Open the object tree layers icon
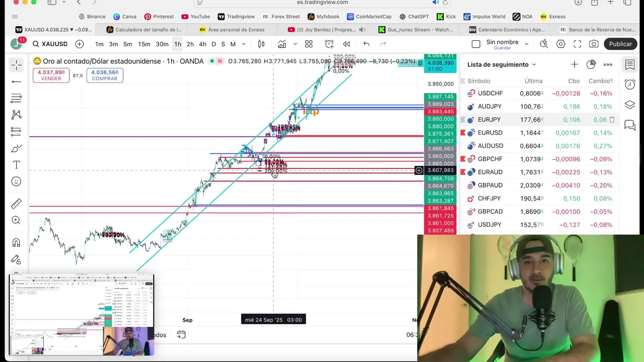This screenshot has height=362, width=644. (x=630, y=105)
